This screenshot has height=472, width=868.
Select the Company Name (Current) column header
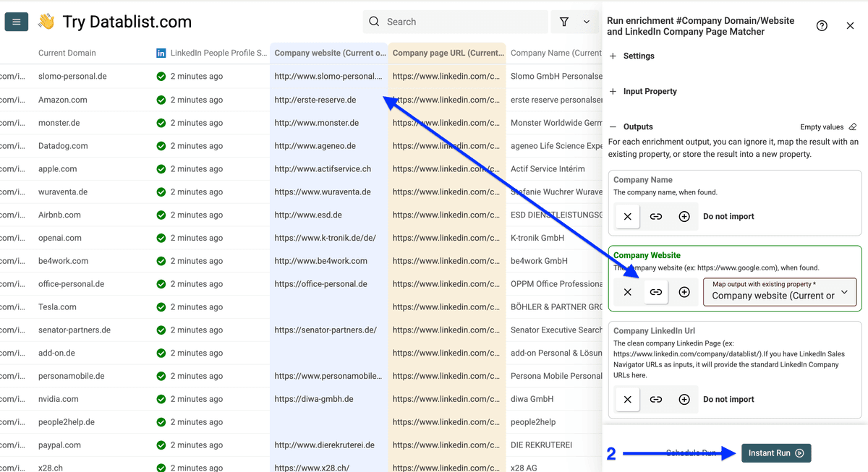tap(556, 53)
